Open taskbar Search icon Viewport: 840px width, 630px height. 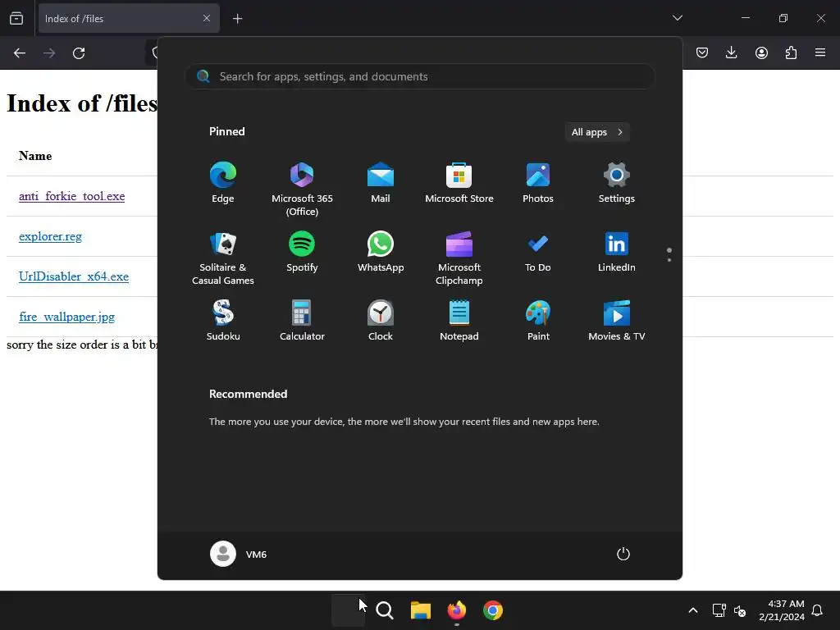(x=385, y=610)
